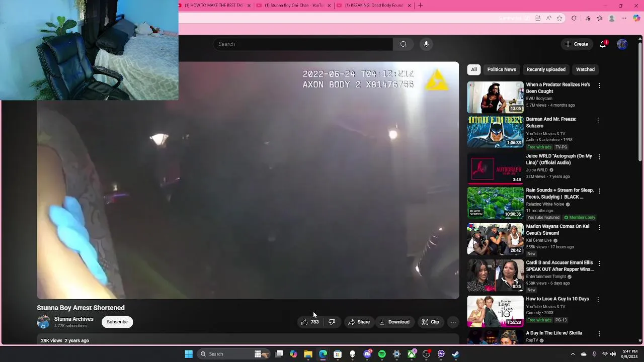Viewport: 644px width, 362px height.
Task: Open Discord from taskbar
Action: pos(367,354)
